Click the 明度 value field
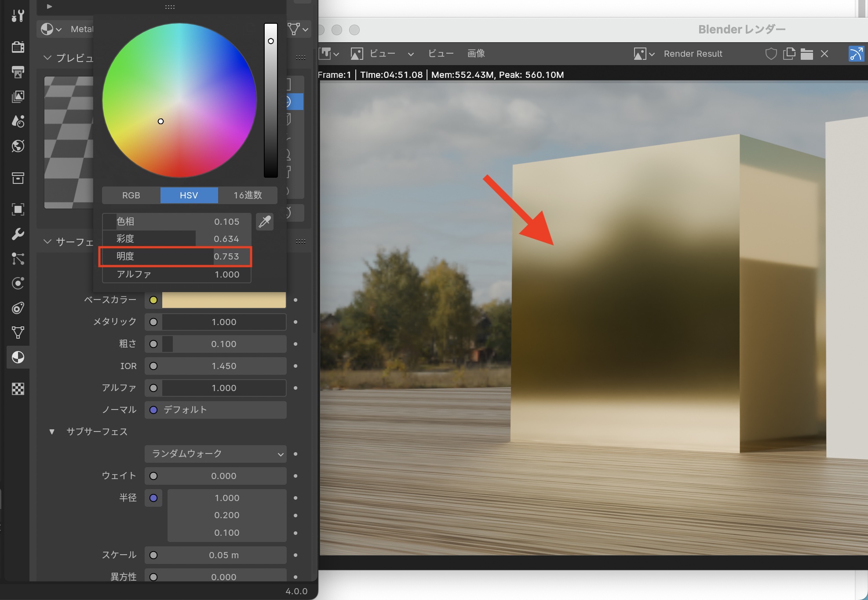Screen dimensions: 868x600 [x=176, y=256]
